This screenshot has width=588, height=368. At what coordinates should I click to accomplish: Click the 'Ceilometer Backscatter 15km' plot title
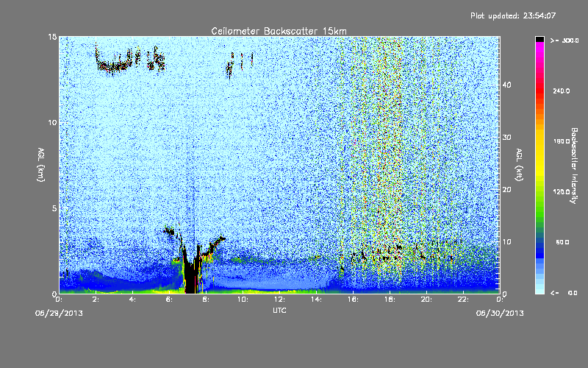(x=279, y=31)
